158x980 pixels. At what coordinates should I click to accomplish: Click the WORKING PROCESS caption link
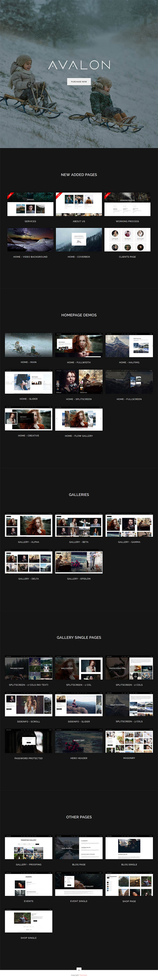(x=128, y=221)
